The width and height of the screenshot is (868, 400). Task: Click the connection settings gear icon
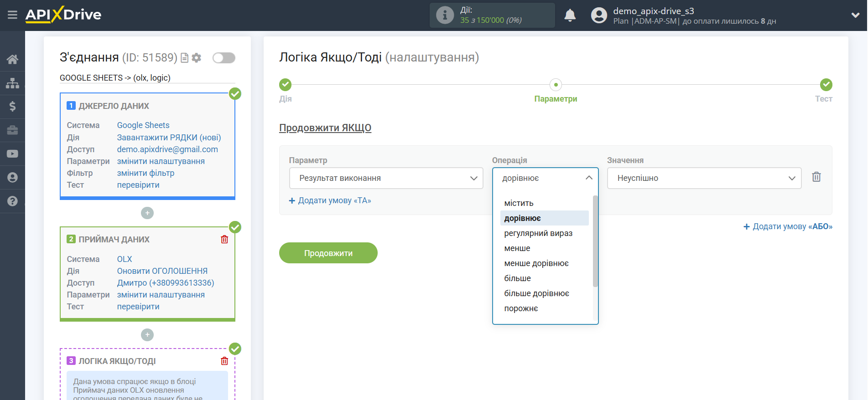197,58
